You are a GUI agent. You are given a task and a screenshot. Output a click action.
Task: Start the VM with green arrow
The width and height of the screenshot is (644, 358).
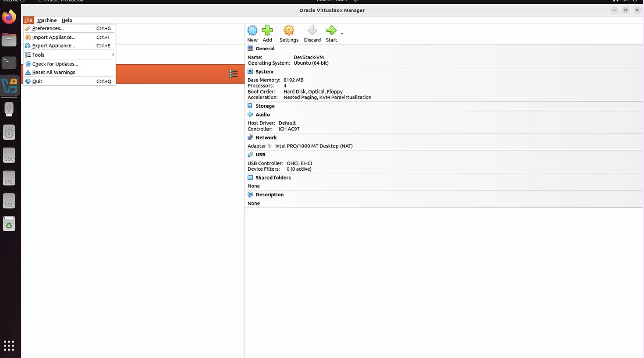pyautogui.click(x=331, y=31)
